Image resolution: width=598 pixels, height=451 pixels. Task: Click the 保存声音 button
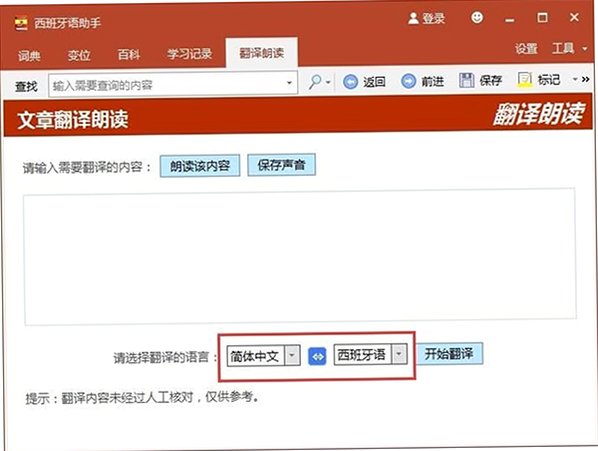pos(281,165)
